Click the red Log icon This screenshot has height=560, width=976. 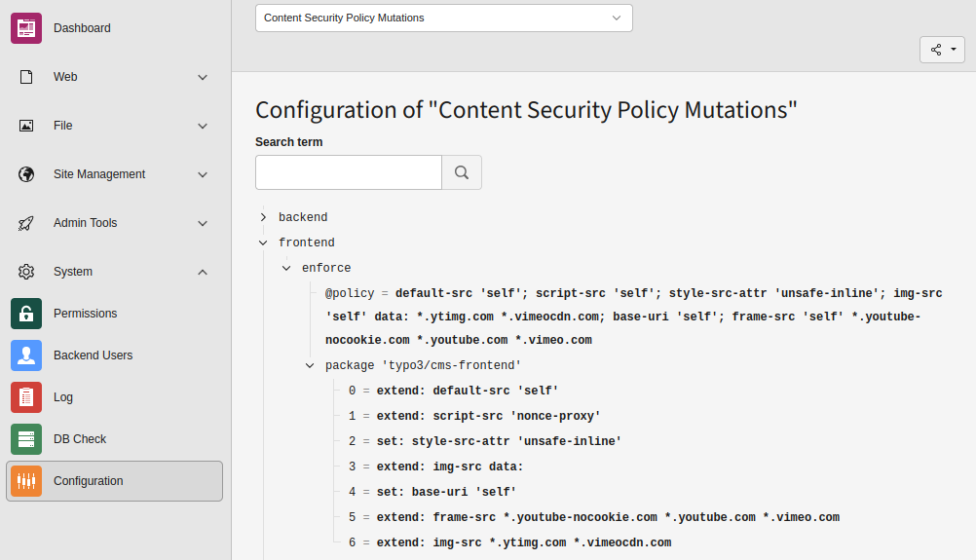26,397
